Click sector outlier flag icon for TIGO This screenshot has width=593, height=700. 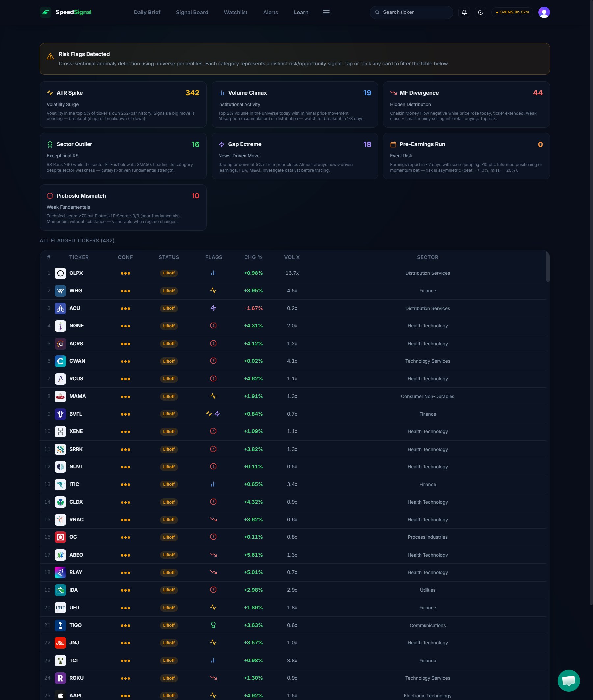pyautogui.click(x=213, y=625)
